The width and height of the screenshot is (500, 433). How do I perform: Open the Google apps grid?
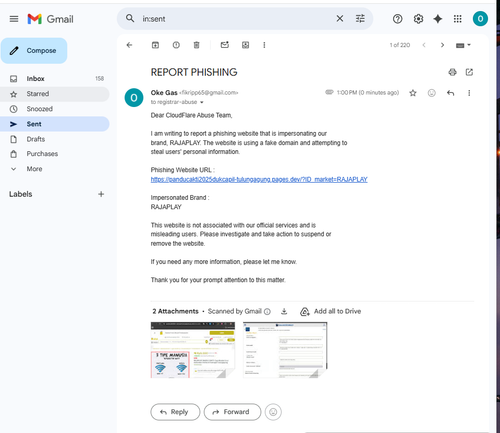tap(458, 19)
